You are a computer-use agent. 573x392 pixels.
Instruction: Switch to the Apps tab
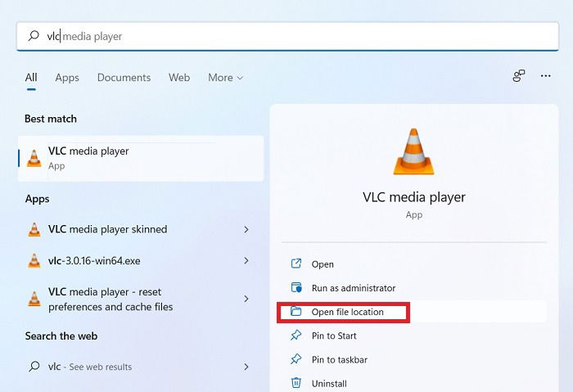[67, 78]
